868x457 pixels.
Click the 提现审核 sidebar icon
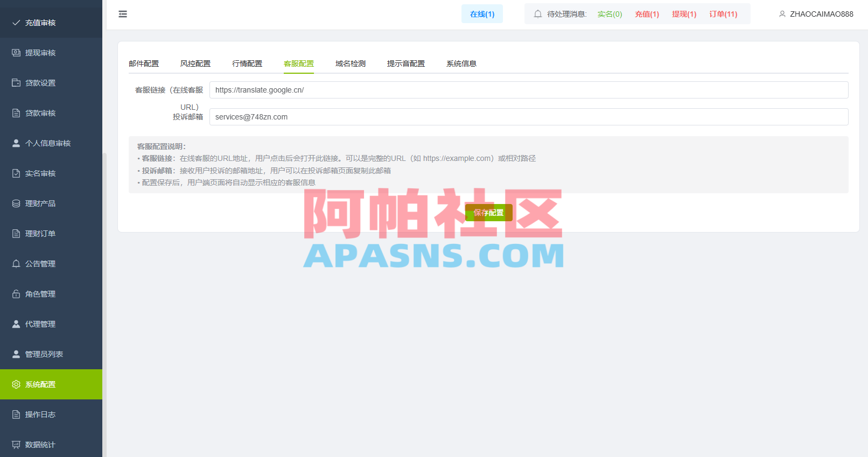point(16,53)
